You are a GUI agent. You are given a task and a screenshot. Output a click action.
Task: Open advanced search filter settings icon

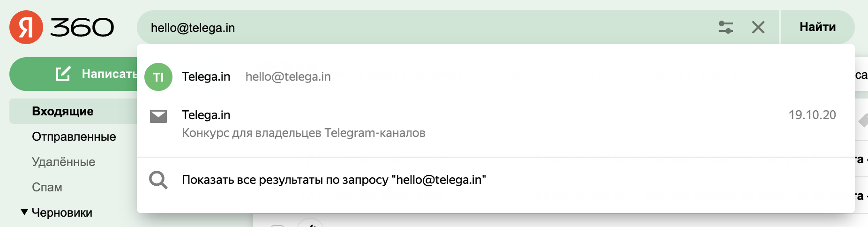pos(726,27)
